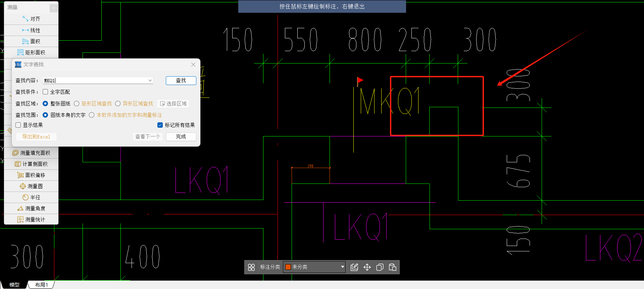Click the 标注分类 label

270,267
